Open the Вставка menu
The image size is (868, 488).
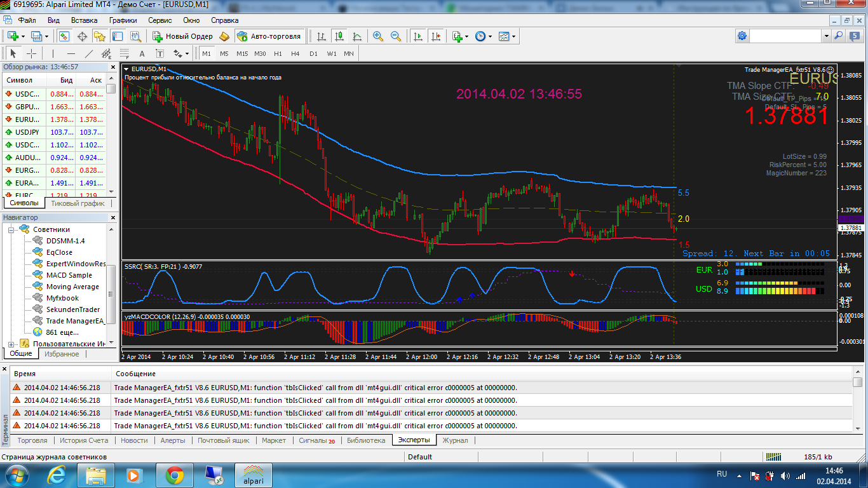pyautogui.click(x=84, y=20)
